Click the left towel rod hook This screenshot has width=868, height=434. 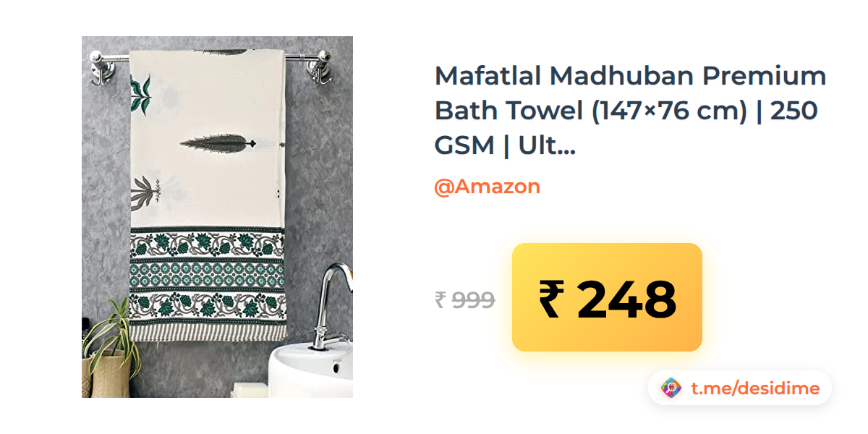pos(102,69)
